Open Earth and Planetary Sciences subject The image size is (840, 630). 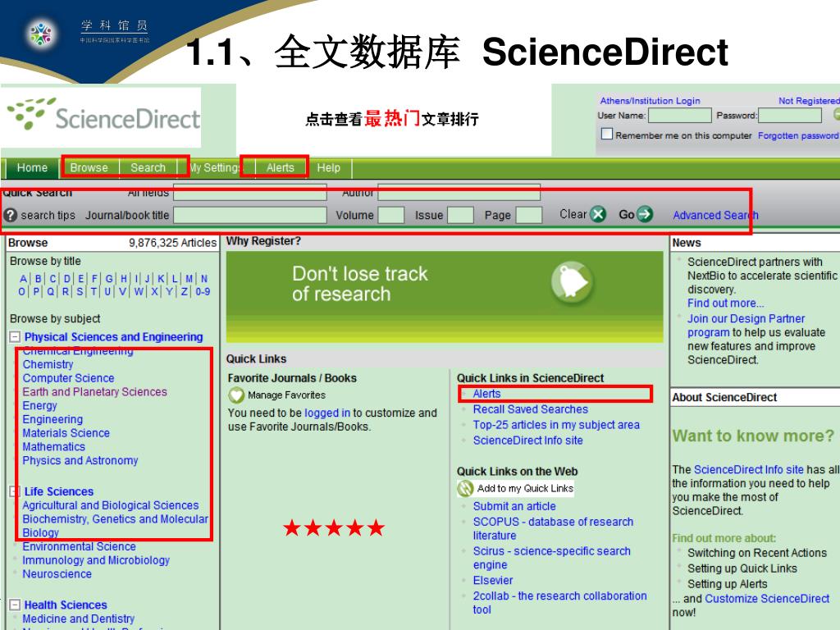[95, 392]
